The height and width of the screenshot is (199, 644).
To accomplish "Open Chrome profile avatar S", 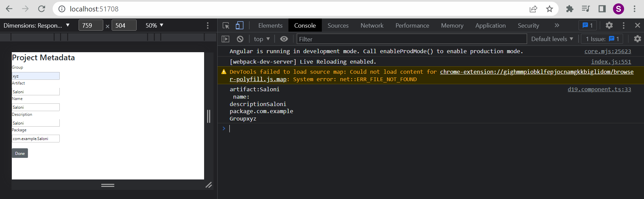I will (618, 9).
